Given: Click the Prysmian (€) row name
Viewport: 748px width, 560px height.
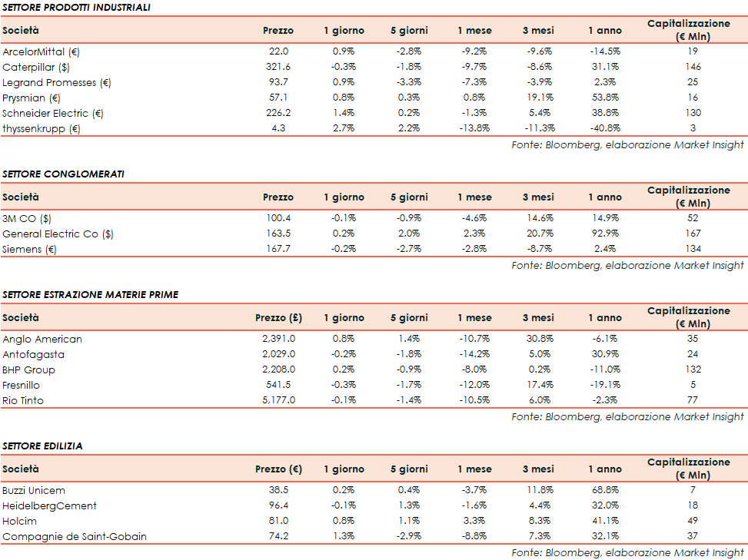Looking at the screenshot, I should [x=35, y=98].
